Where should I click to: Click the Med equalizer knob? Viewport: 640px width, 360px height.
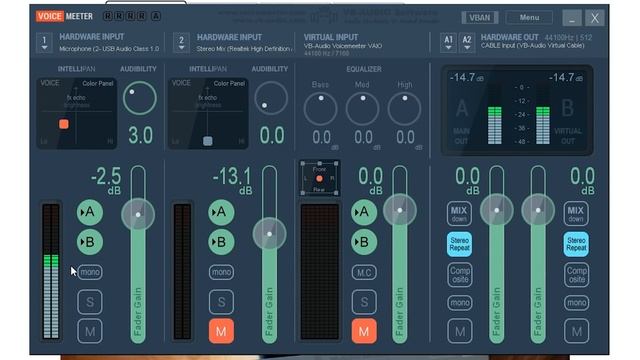362,109
